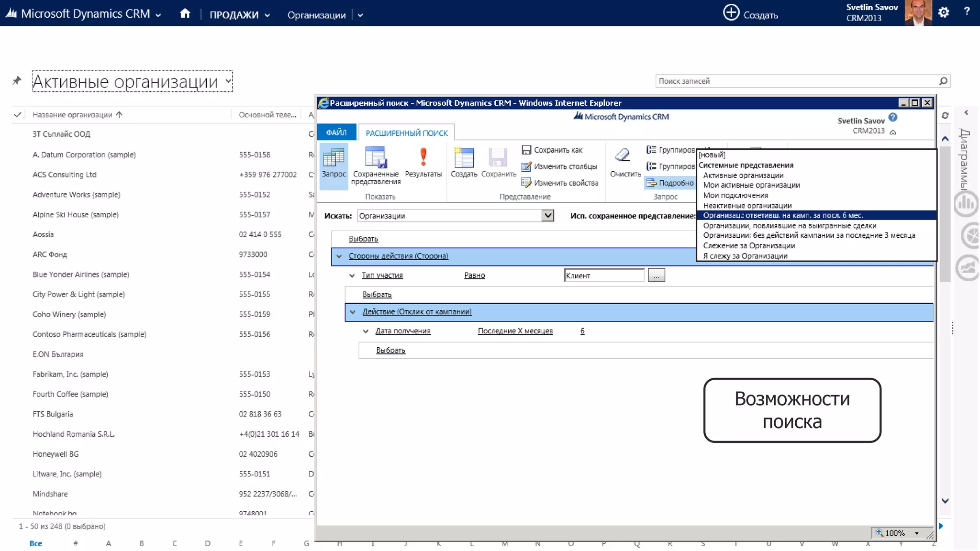Click the search magnifier in record search
The width and height of the screenshot is (980, 551).
943,81
